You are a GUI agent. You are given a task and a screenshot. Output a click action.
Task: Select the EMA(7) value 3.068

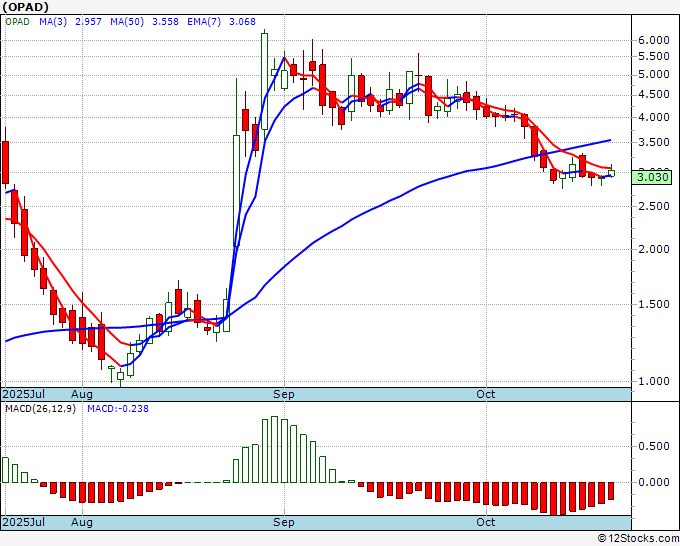pos(242,22)
